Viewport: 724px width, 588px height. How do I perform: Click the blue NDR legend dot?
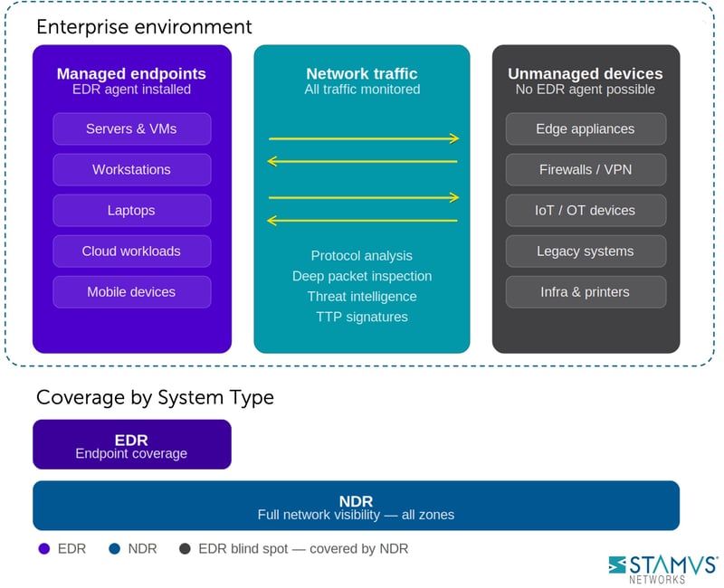(x=114, y=548)
